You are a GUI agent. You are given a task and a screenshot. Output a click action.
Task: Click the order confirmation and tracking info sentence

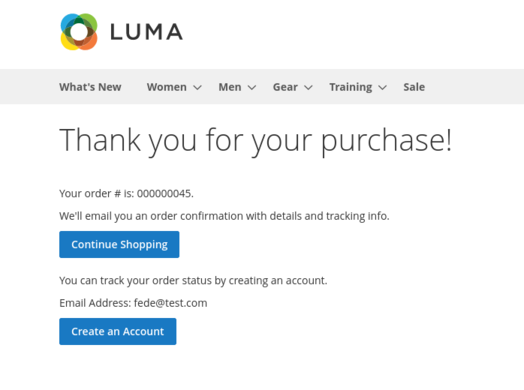(224, 216)
